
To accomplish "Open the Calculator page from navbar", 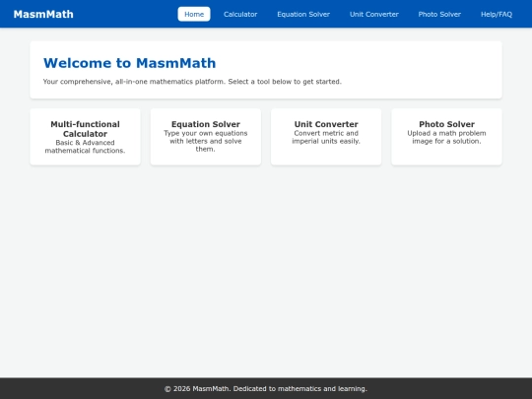I will coord(240,14).
